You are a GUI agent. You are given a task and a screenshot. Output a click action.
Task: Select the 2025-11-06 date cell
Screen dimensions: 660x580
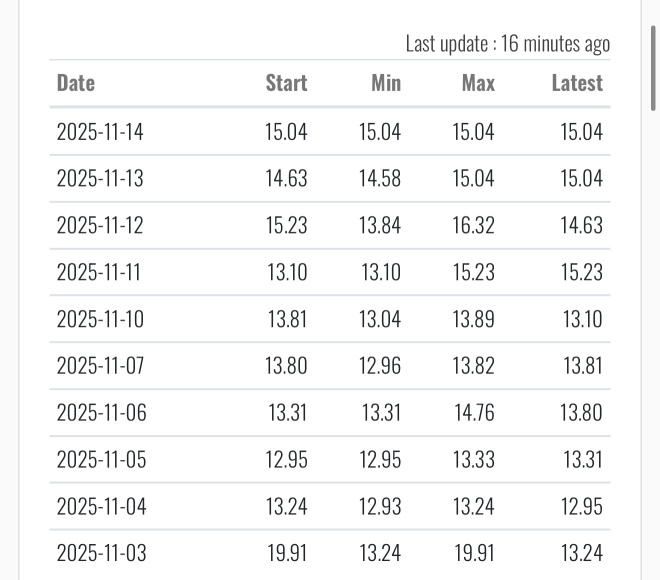[x=100, y=413]
